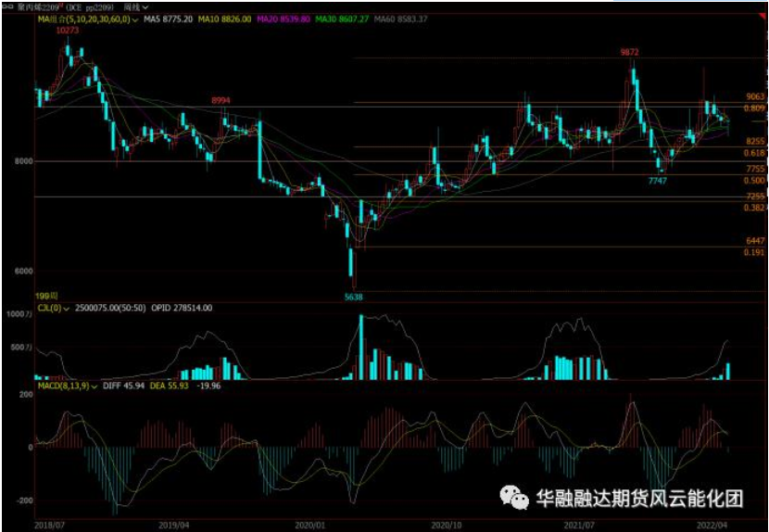The width and height of the screenshot is (769, 532).
Task: Click the 199周 period count label
Action: tap(46, 296)
